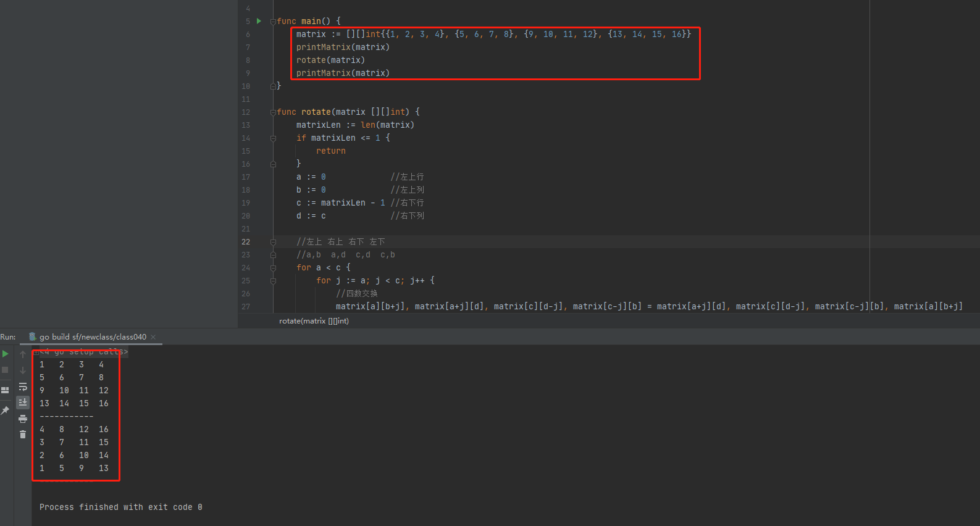Image resolution: width=980 pixels, height=526 pixels.
Task: Click the '----------' separator line in console output
Action: pyautogui.click(x=67, y=416)
